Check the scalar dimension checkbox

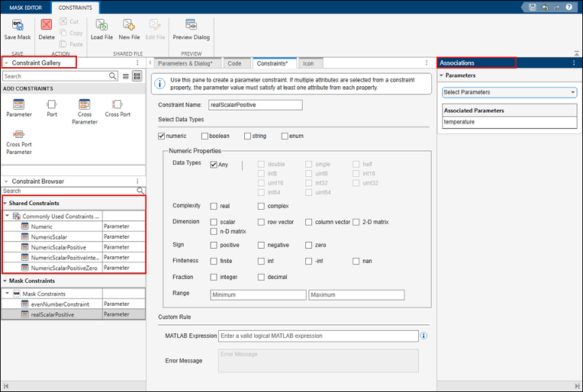point(214,222)
